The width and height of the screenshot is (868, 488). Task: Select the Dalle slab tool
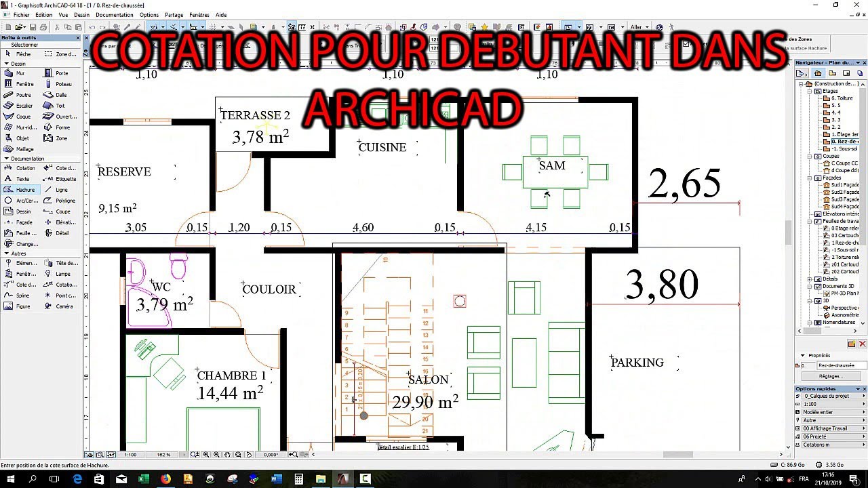pyautogui.click(x=62, y=95)
